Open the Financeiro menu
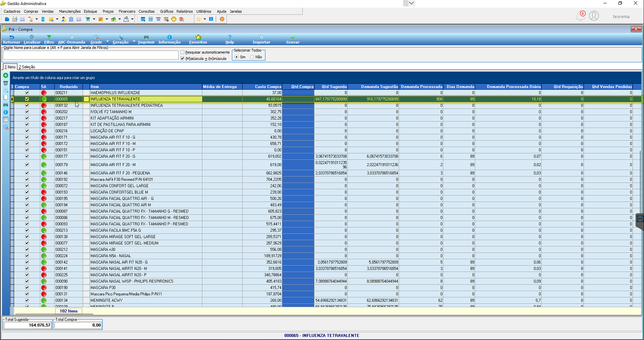644x340 pixels. click(x=127, y=11)
